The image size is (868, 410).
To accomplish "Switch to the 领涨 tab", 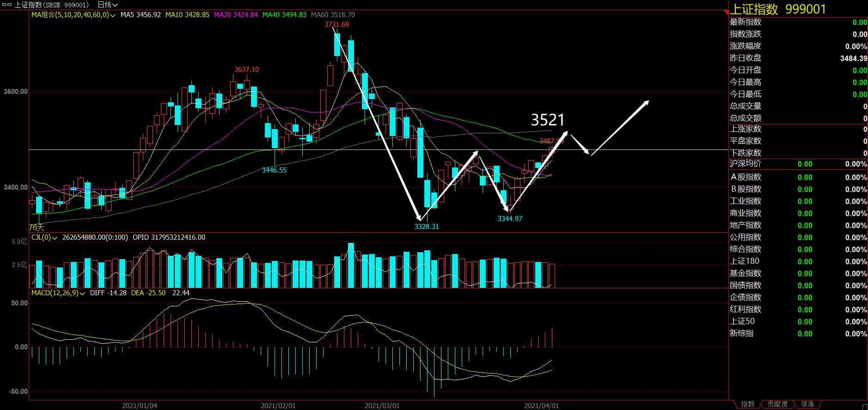I will (x=807, y=404).
